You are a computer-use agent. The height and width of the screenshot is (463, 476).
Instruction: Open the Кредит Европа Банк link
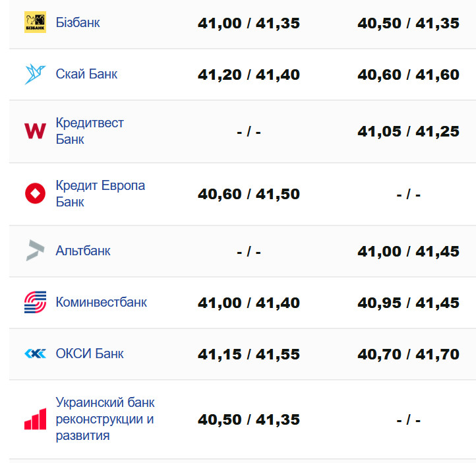pyautogui.click(x=100, y=193)
